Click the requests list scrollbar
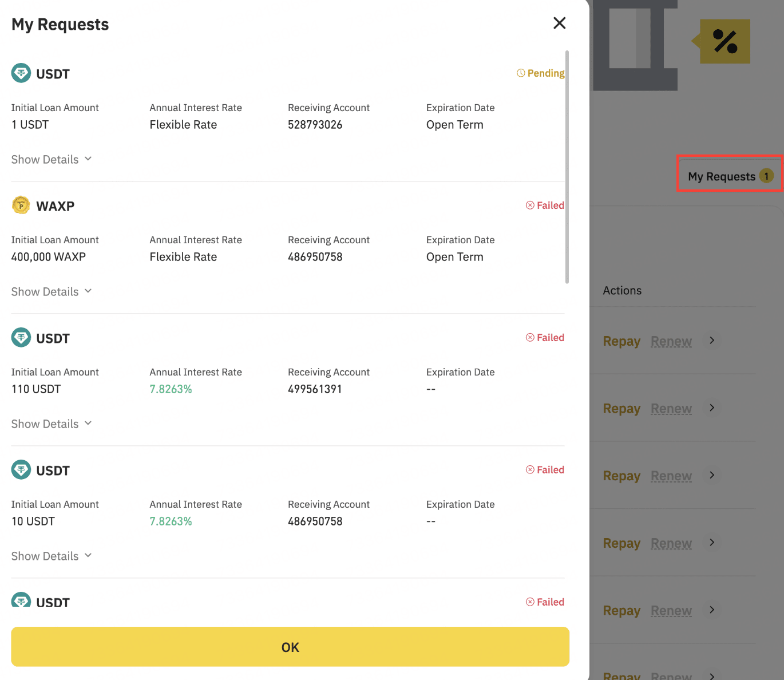Image resolution: width=784 pixels, height=680 pixels. [567, 166]
